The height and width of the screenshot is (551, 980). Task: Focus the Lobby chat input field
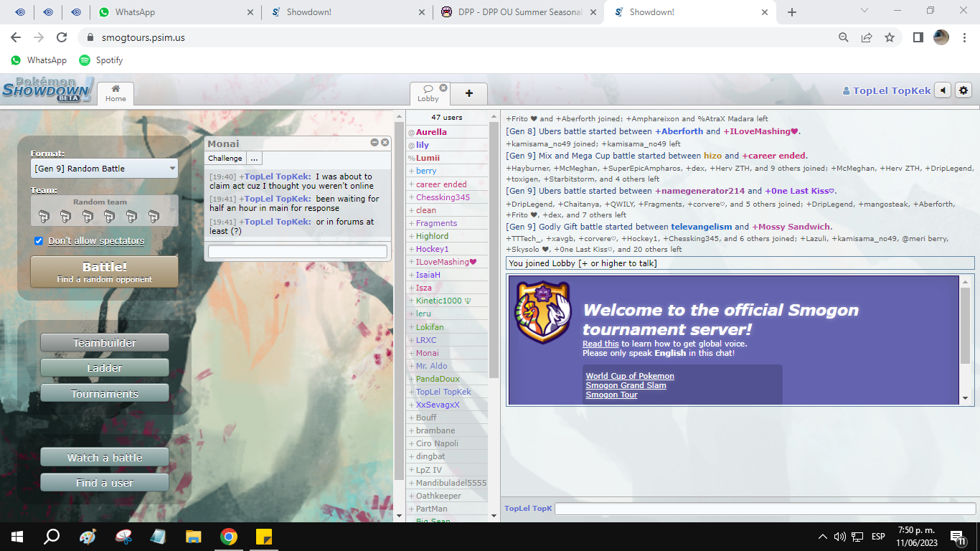point(765,509)
